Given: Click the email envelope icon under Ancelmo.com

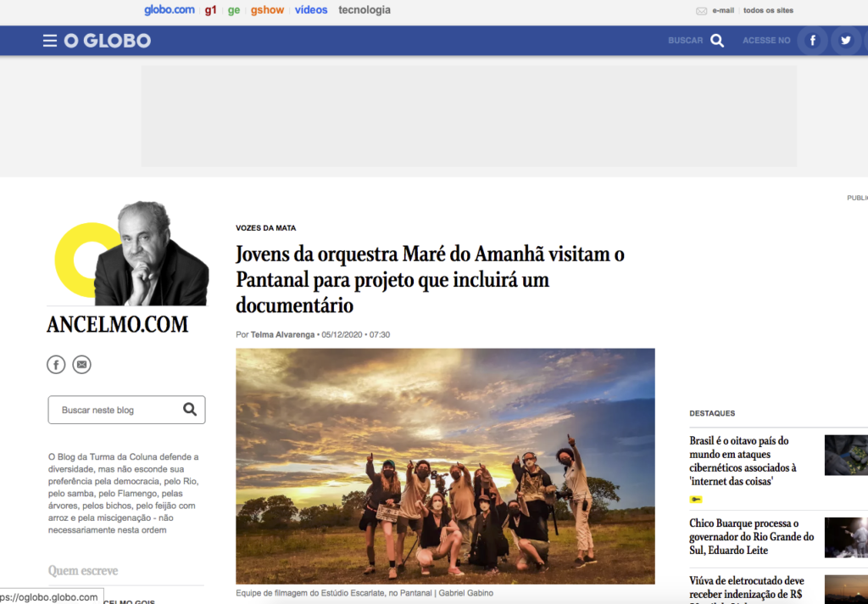Looking at the screenshot, I should coord(82,364).
